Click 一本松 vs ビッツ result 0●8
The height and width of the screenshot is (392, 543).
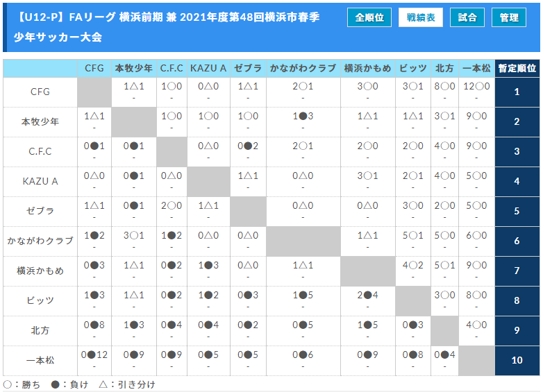412,355
